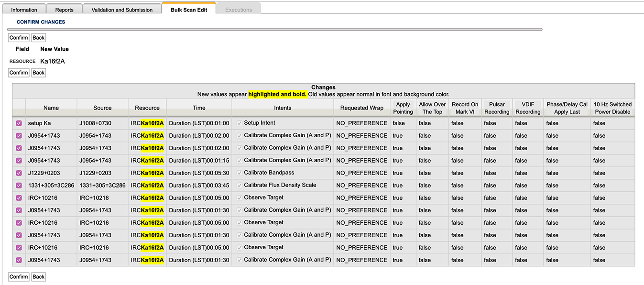Click the 10 Hz Switched Power Disable header

pos(612,108)
